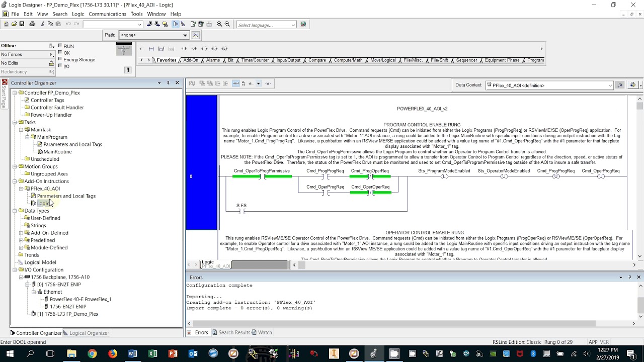The width and height of the screenshot is (644, 362).
Task: Click the globe icon beside language selector
Action: click(303, 24)
